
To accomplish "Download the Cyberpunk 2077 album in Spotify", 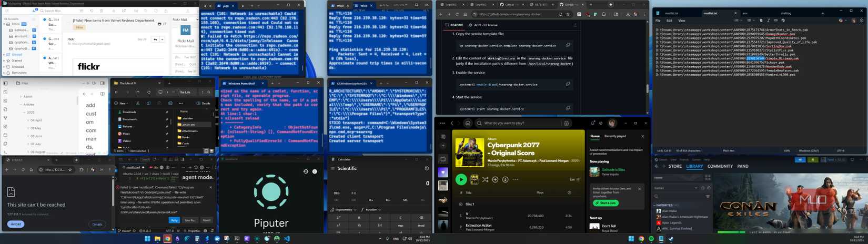I will pos(505,180).
